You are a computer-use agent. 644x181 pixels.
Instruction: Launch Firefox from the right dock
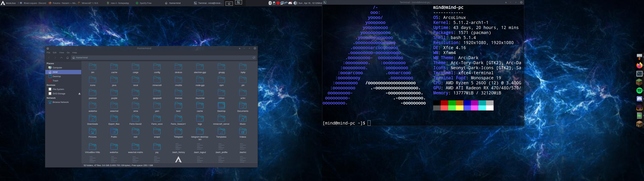639,66
